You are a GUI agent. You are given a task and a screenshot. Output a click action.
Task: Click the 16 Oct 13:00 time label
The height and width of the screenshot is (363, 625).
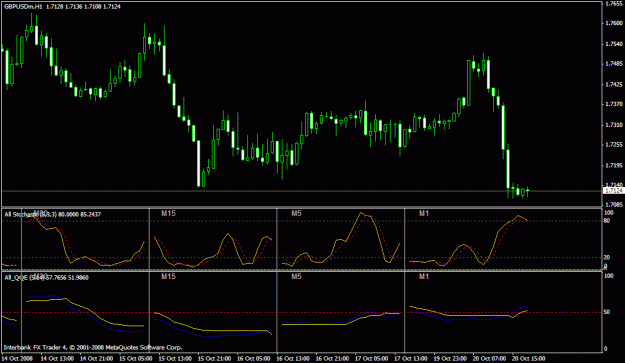pyautogui.click(x=293, y=358)
